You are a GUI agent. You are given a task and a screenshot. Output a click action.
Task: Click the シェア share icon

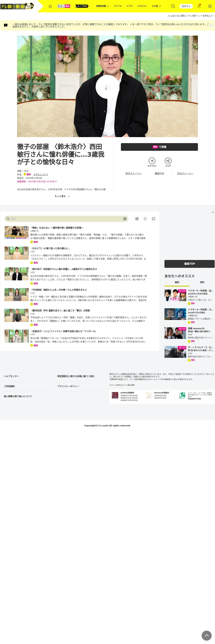click(x=168, y=163)
